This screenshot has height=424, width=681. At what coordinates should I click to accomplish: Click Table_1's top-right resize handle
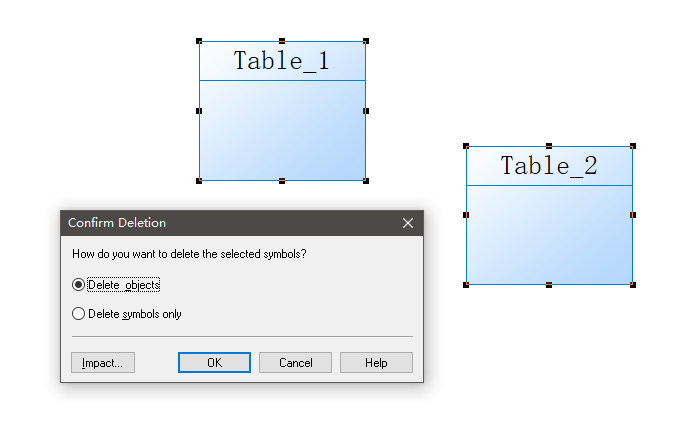[x=366, y=41]
